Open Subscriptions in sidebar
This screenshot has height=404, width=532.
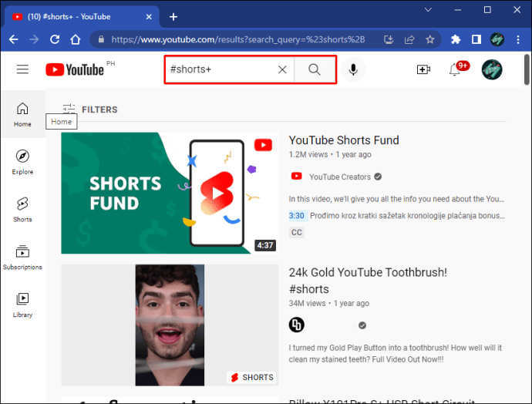(x=22, y=257)
